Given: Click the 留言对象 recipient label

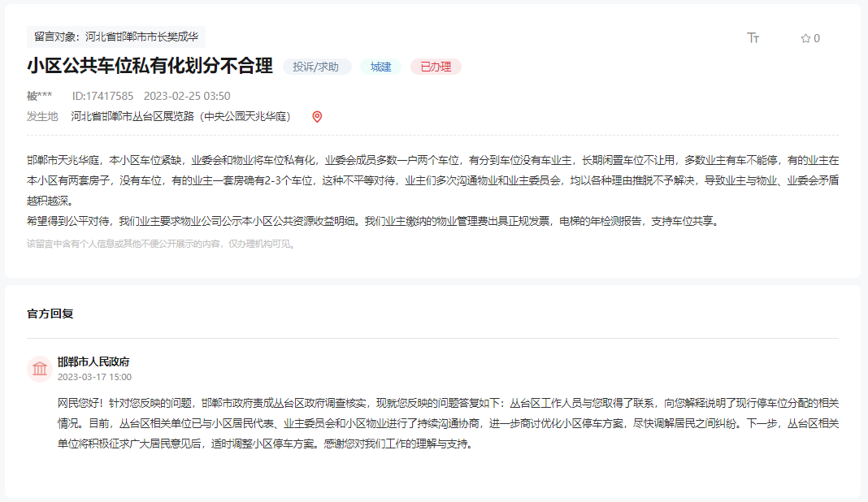Looking at the screenshot, I should point(116,37).
